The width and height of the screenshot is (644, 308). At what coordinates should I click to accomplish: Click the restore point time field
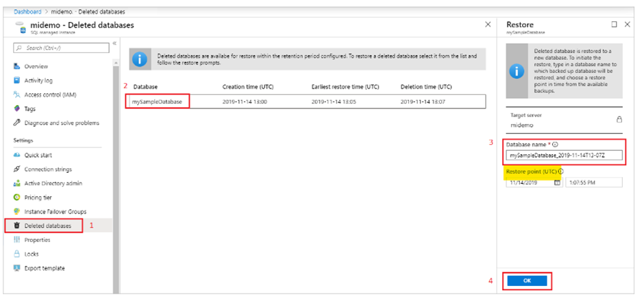593,182
